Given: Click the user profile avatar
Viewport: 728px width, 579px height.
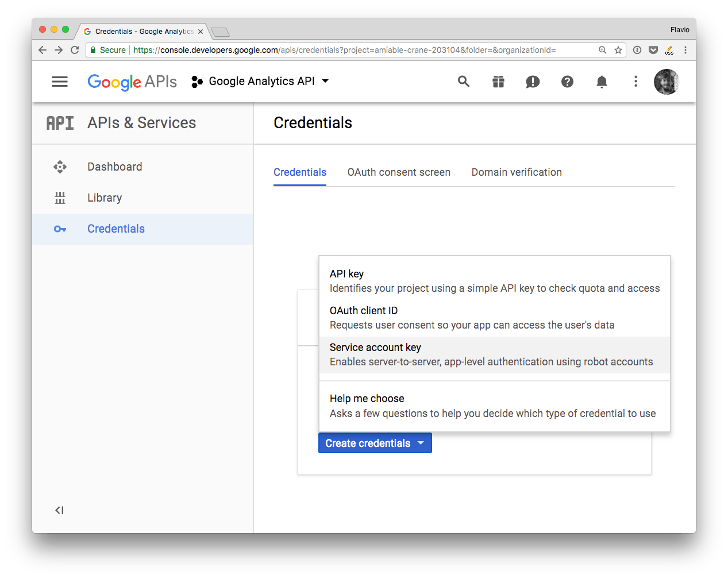Looking at the screenshot, I should pyautogui.click(x=667, y=82).
